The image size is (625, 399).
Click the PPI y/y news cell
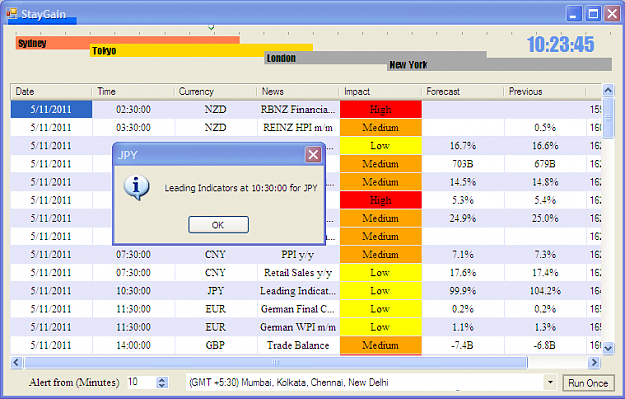click(x=298, y=254)
